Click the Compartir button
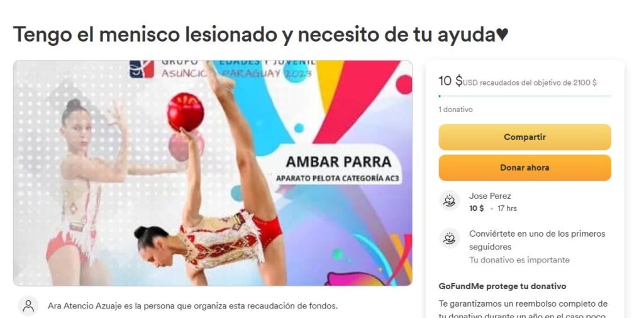The height and width of the screenshot is (318, 644). (x=525, y=137)
